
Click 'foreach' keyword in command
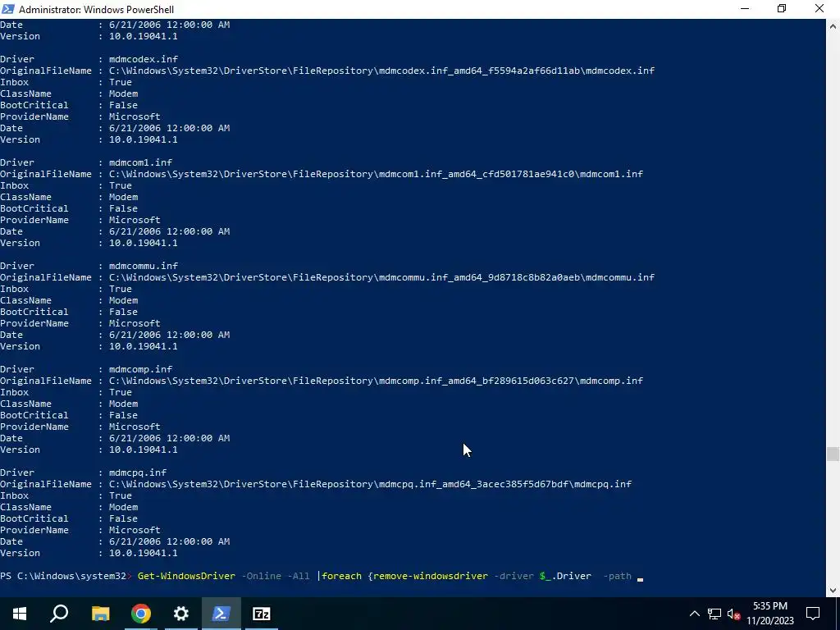click(x=341, y=576)
